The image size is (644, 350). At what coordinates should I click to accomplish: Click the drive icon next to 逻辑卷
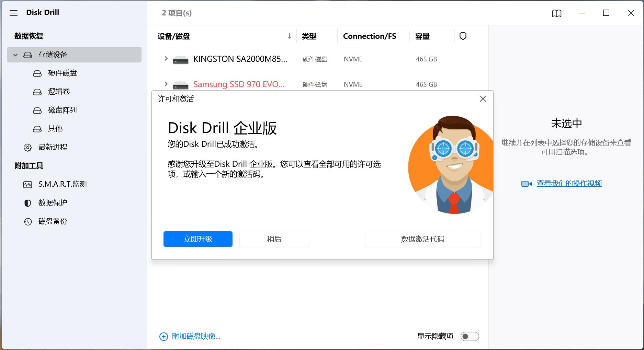click(37, 92)
